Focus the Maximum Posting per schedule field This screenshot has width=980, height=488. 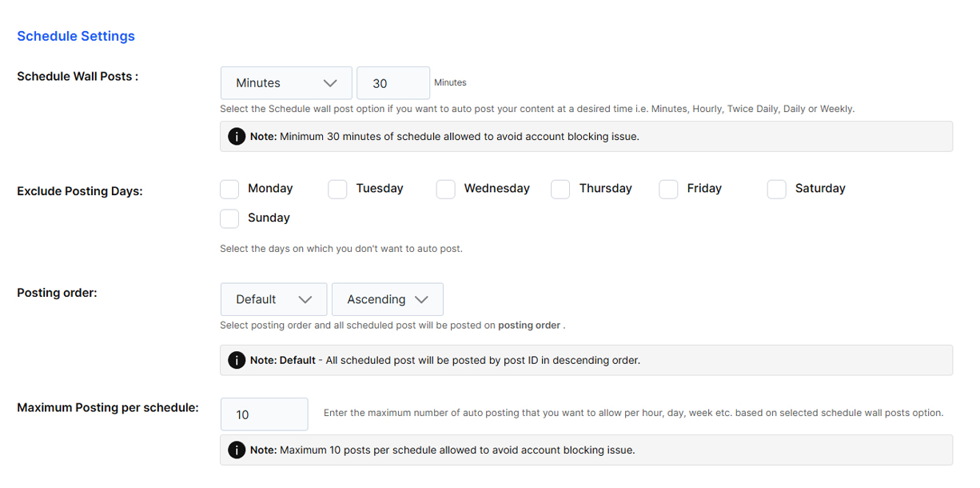(264, 414)
